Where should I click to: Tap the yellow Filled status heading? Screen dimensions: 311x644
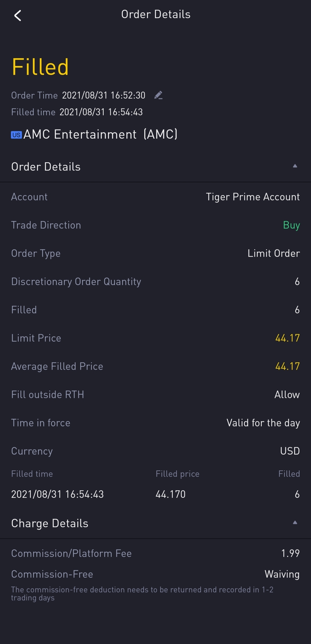(40, 67)
